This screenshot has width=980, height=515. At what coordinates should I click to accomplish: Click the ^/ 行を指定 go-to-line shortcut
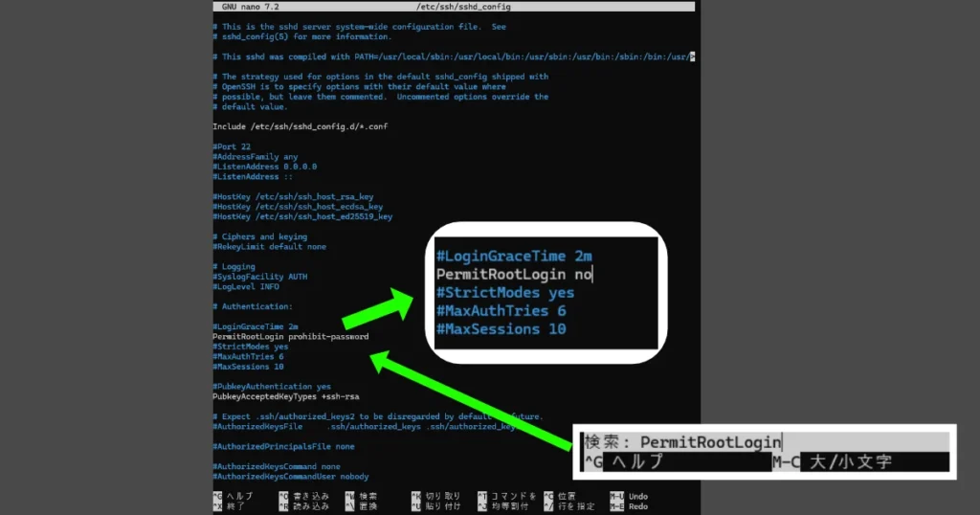tap(568, 506)
